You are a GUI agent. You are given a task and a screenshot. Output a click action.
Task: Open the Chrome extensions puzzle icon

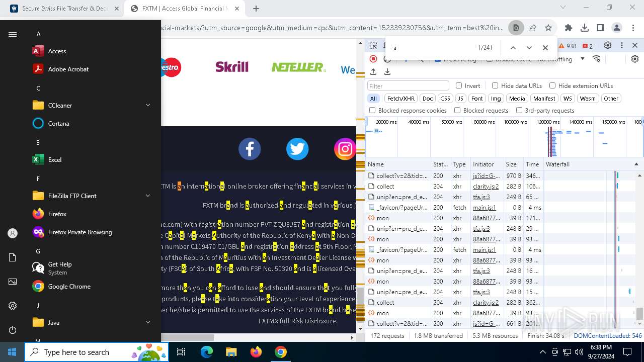tap(569, 28)
